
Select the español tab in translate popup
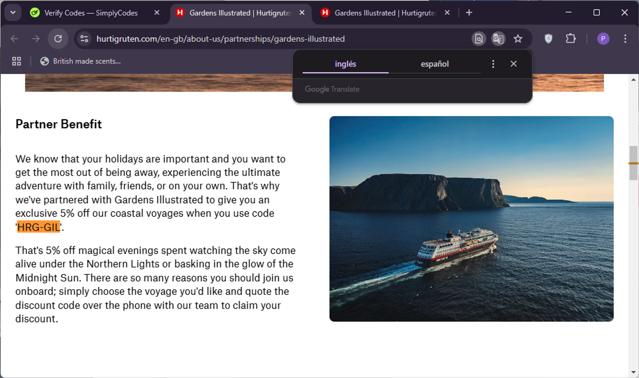point(434,64)
